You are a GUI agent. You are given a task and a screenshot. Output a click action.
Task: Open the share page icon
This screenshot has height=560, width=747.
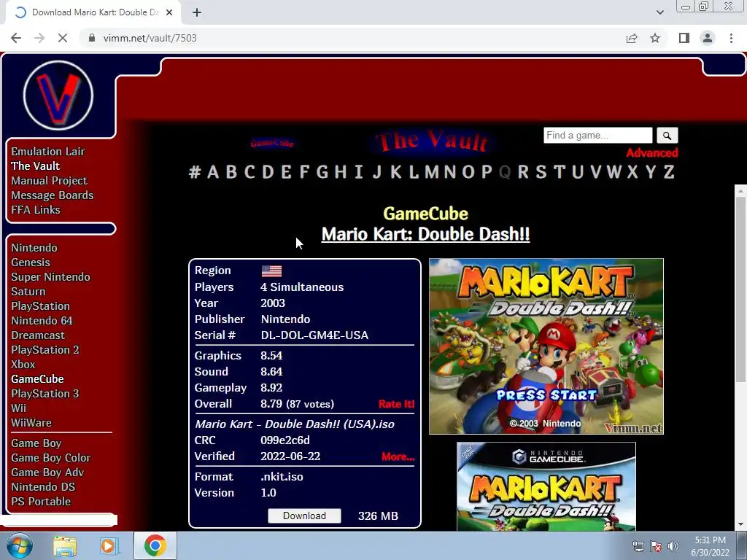pos(632,38)
